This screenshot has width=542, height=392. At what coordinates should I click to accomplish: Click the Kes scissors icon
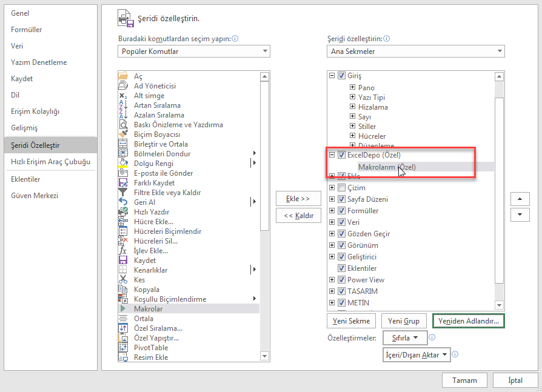click(123, 279)
